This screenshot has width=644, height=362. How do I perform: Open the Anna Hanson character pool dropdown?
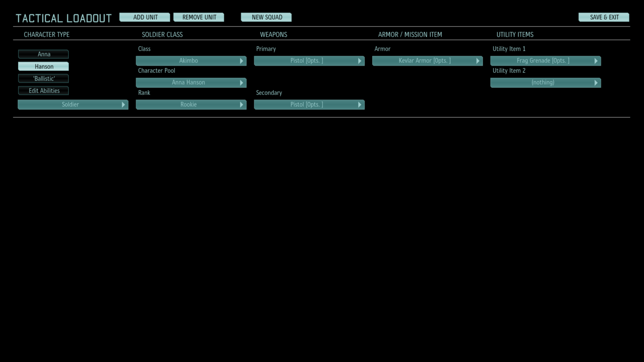(x=191, y=82)
